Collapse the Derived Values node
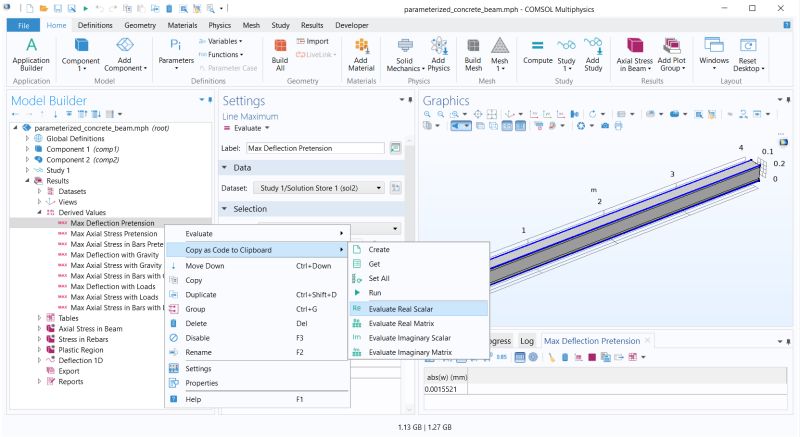Image resolution: width=800 pixels, height=437 pixels. coord(40,212)
